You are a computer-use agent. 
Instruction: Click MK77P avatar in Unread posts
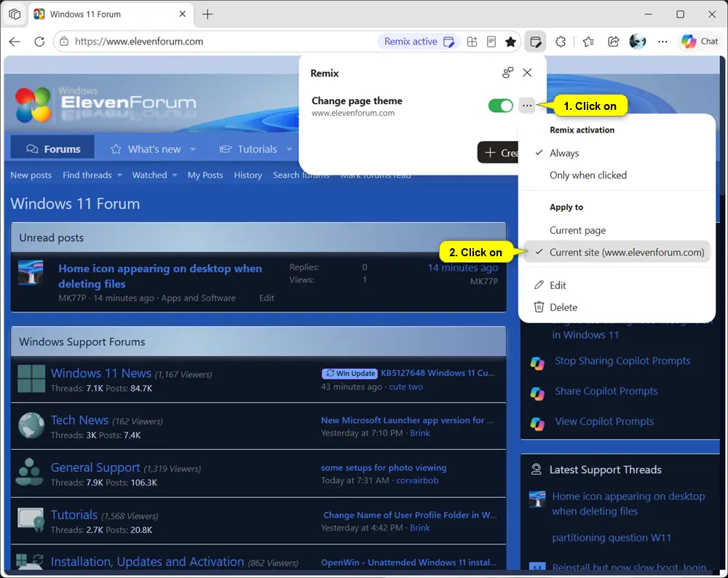coord(31,272)
